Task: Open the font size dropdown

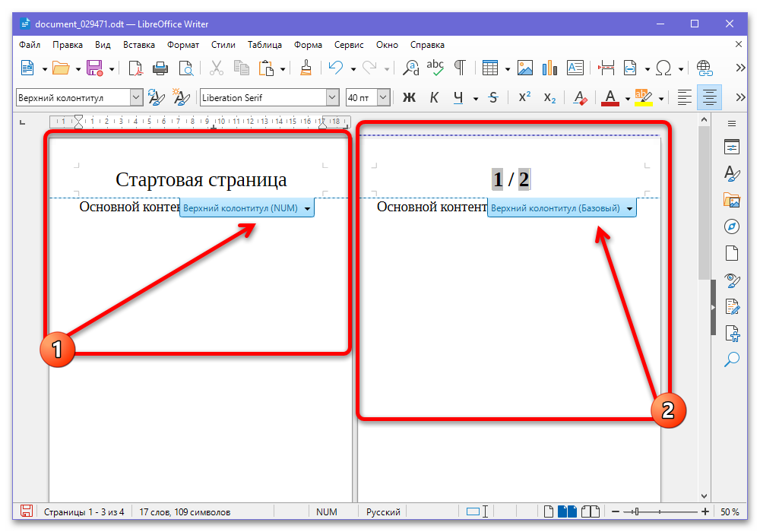Action: click(x=383, y=98)
